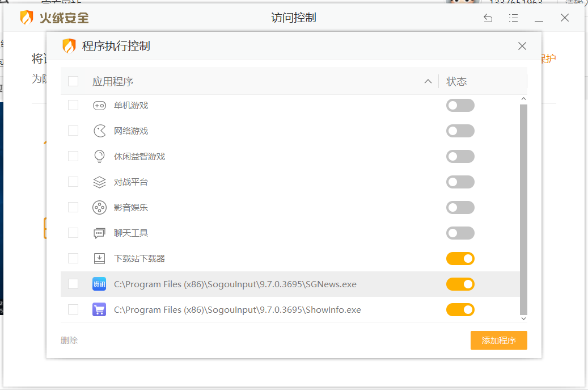Disable the 下载站下载器 status switch
Screen dimensions: 588x390
[x=460, y=259]
